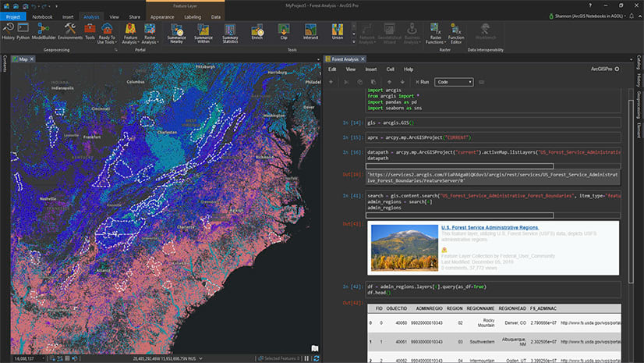644x363 pixels.
Task: Open the cell type Code dropdown
Action: [455, 82]
